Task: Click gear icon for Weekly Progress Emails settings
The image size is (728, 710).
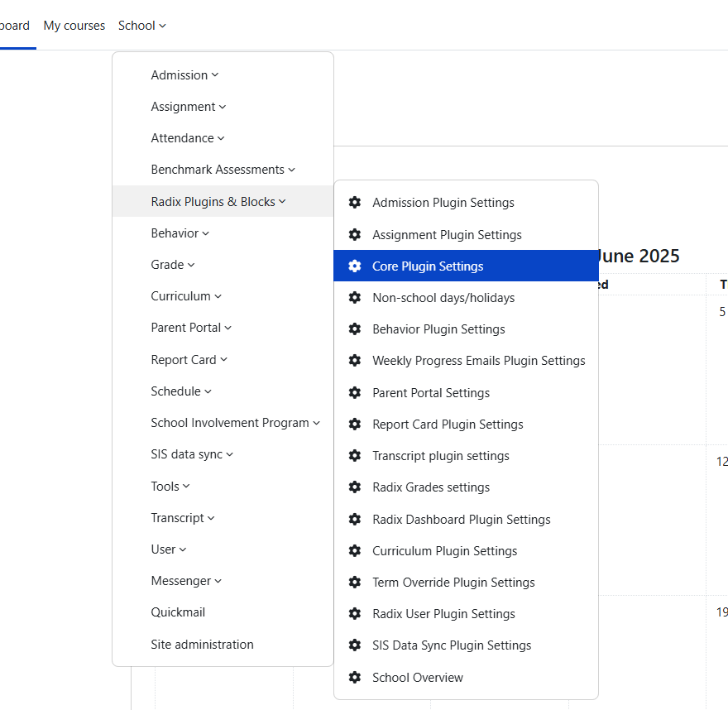Action: pos(355,361)
